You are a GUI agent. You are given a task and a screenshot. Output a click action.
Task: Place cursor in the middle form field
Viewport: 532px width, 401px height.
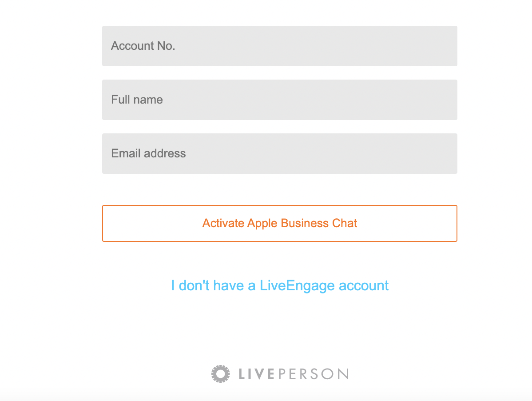[x=280, y=100]
